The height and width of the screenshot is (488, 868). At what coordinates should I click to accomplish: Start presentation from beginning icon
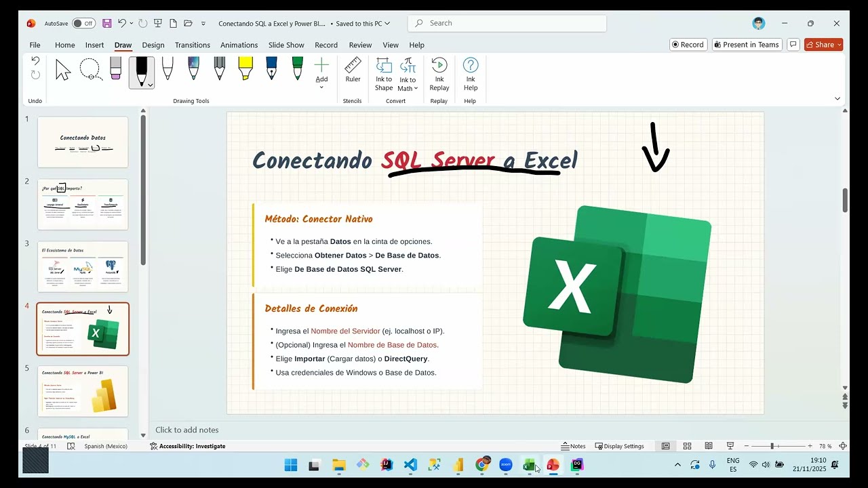158,23
